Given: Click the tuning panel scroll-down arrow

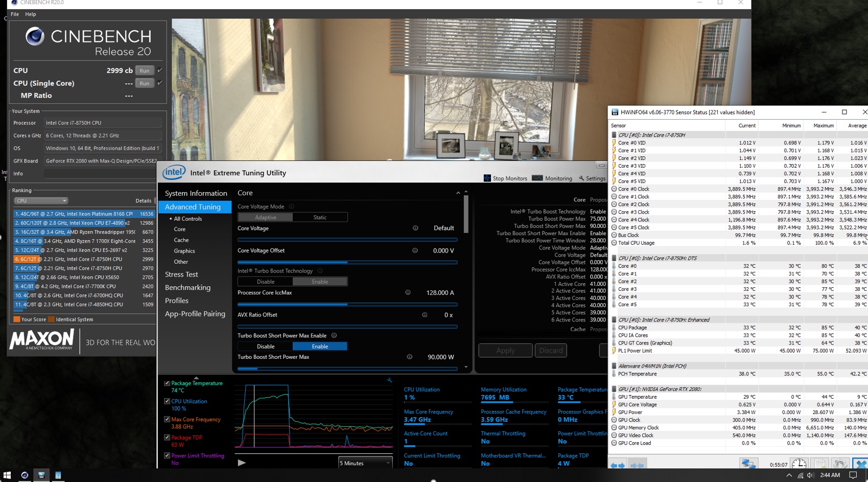Looking at the screenshot, I should click(x=465, y=367).
